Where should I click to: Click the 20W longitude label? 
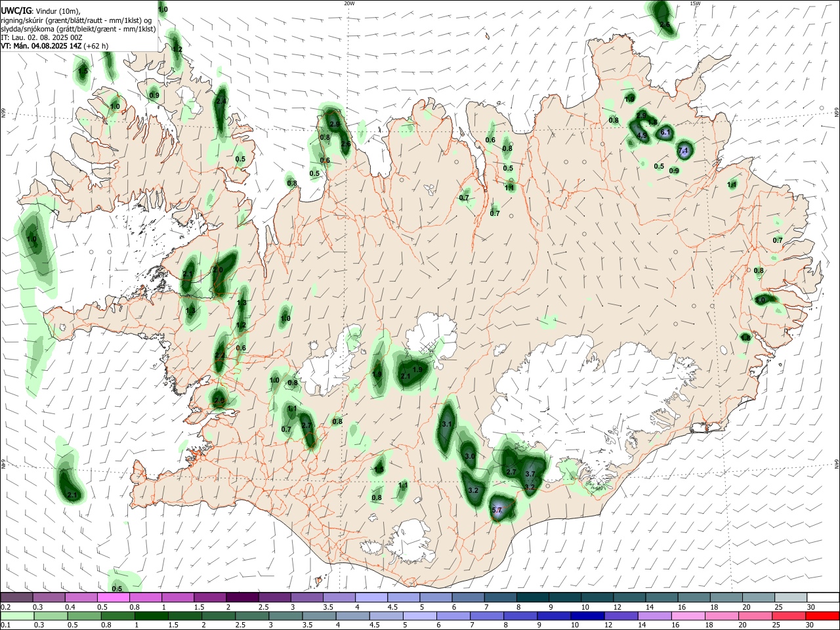click(x=349, y=3)
